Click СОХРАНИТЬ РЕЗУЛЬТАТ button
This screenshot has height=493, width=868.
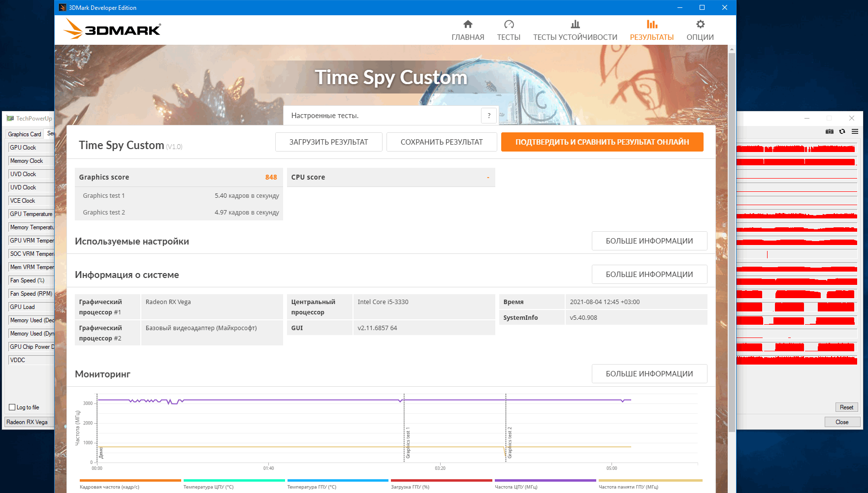pos(442,142)
